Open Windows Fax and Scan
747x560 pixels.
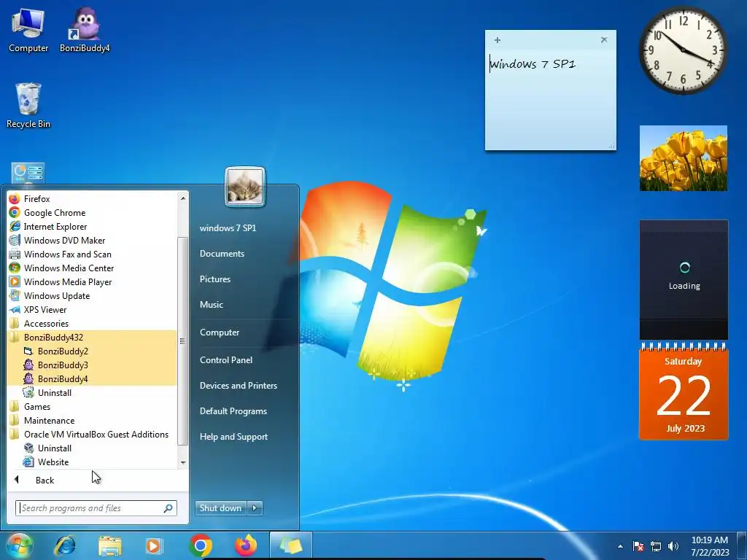(91, 254)
